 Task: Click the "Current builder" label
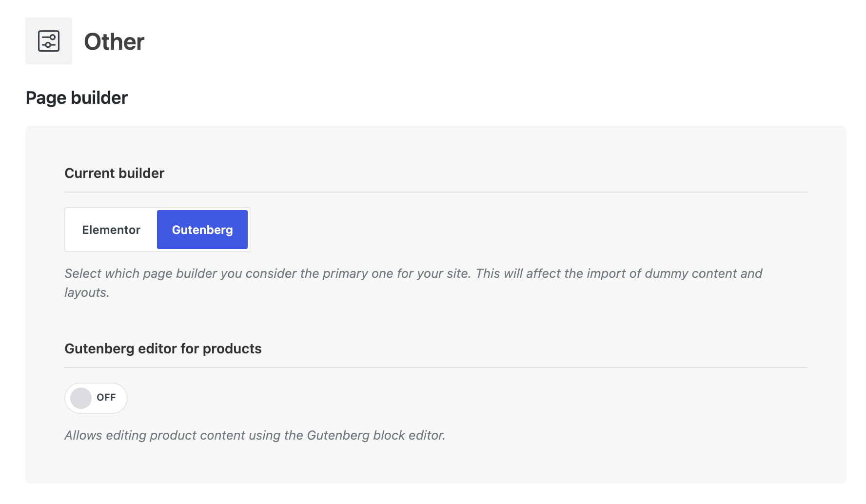click(x=115, y=173)
